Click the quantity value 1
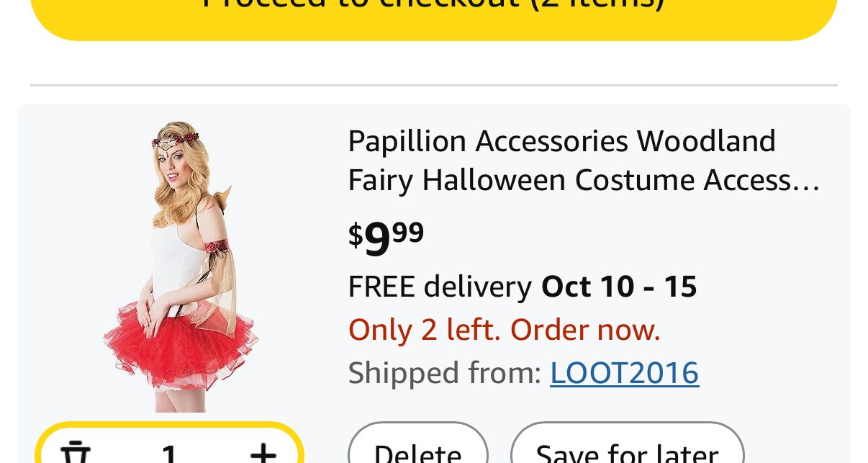 click(x=169, y=455)
